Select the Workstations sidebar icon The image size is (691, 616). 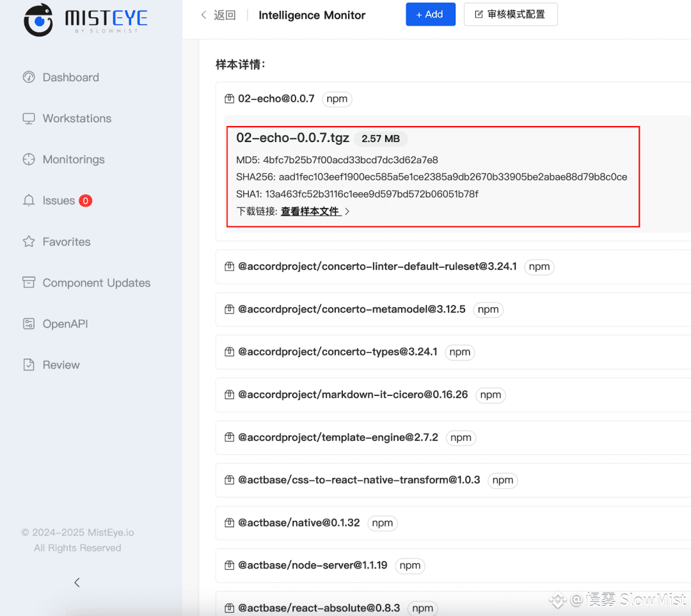29,118
